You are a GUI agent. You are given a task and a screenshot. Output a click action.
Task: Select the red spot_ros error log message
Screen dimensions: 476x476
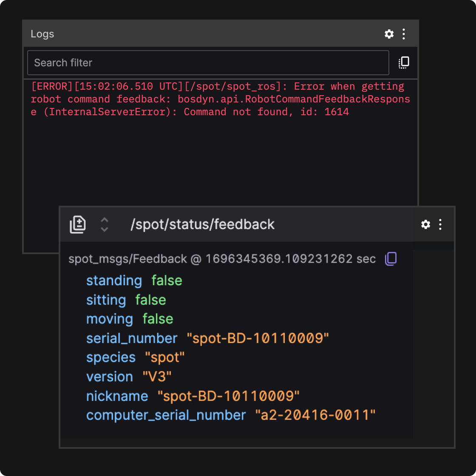point(220,99)
